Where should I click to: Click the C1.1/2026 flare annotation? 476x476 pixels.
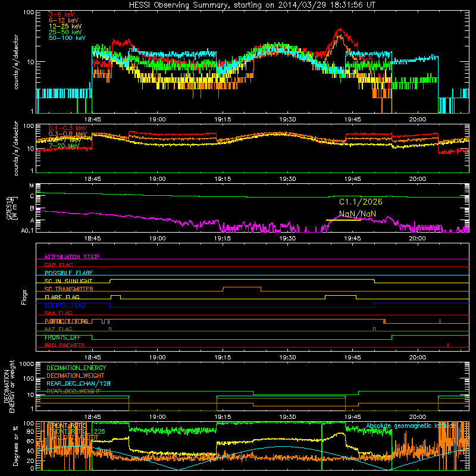[x=361, y=202]
